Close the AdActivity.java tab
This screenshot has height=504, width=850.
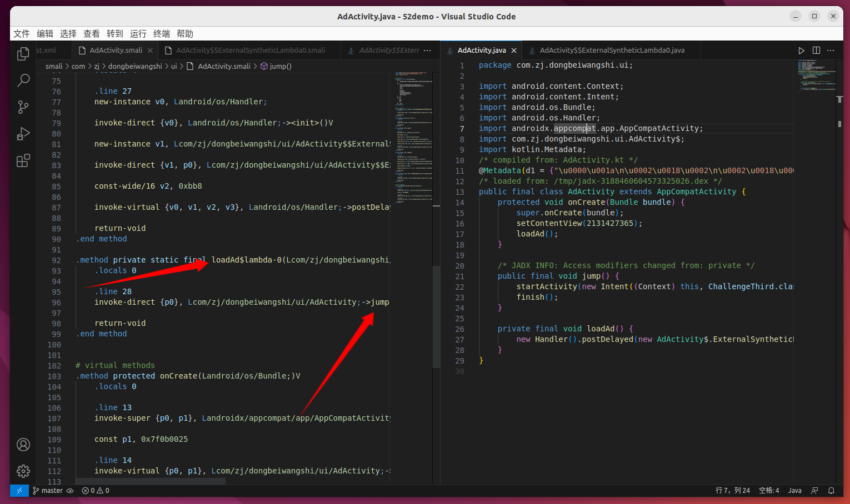tap(514, 51)
